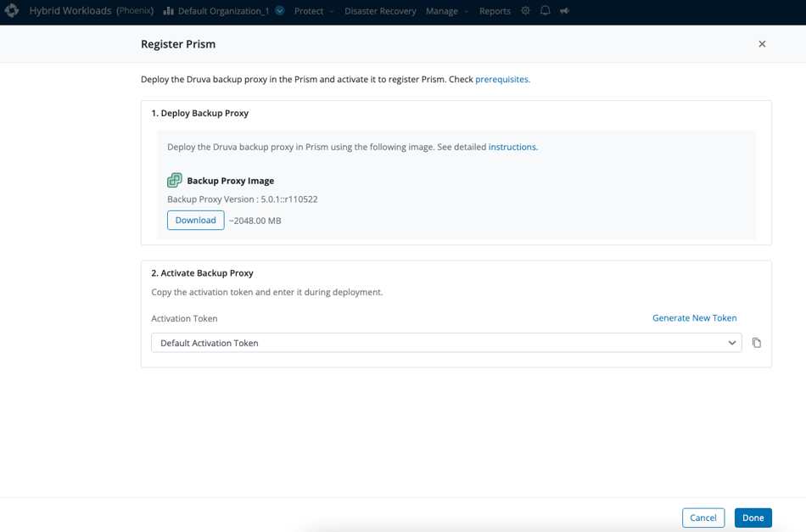The width and height of the screenshot is (806, 532).
Task: Click the '1. Deploy Backup Proxy' heading
Action: coord(200,113)
